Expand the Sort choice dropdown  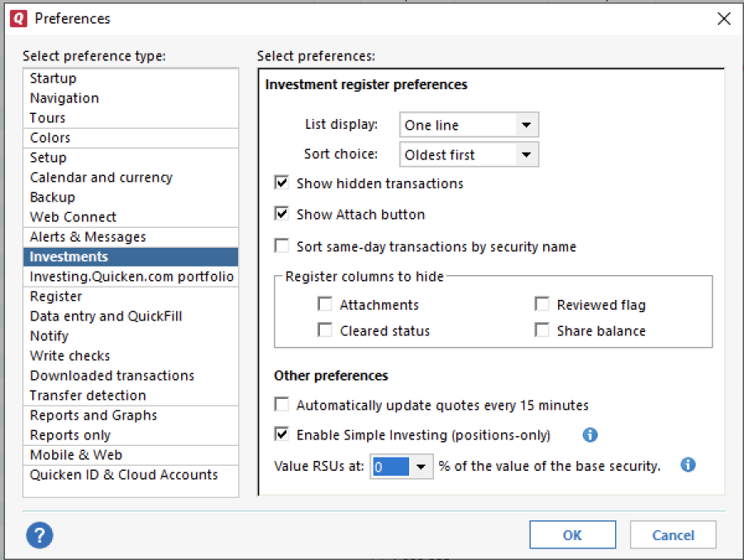tap(526, 154)
